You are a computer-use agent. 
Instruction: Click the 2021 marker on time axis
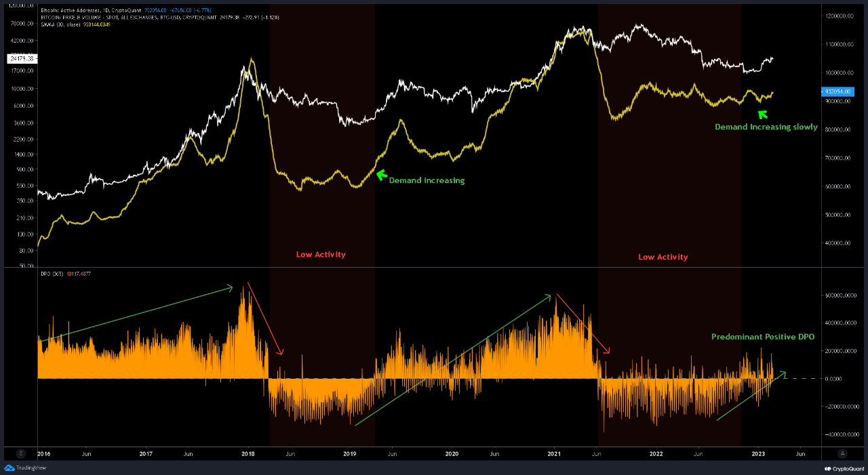[553, 453]
